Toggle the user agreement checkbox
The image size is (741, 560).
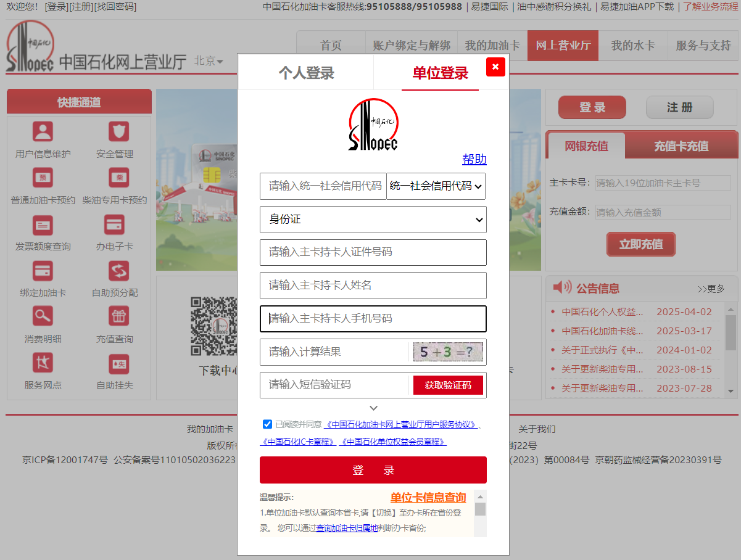[267, 424]
